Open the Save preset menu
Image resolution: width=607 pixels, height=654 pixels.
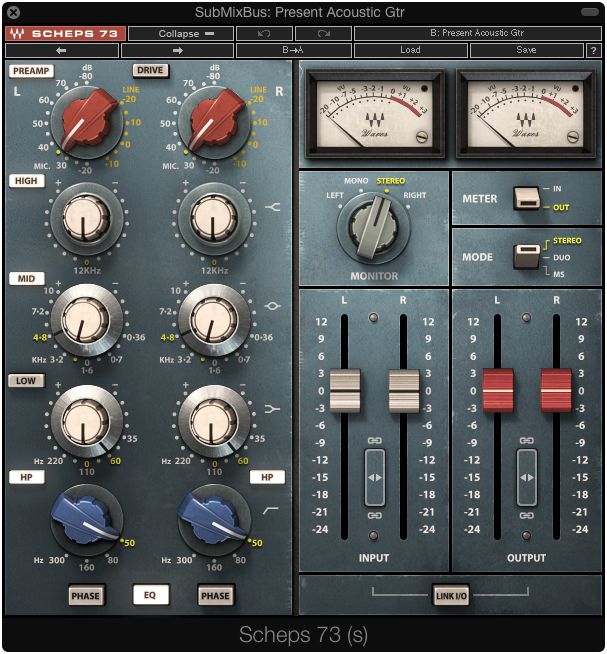[x=526, y=50]
